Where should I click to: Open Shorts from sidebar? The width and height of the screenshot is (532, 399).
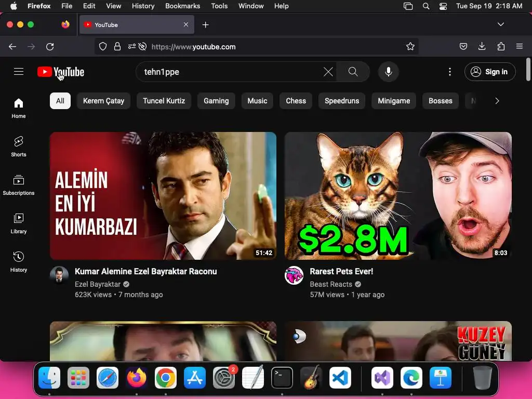[x=19, y=147]
